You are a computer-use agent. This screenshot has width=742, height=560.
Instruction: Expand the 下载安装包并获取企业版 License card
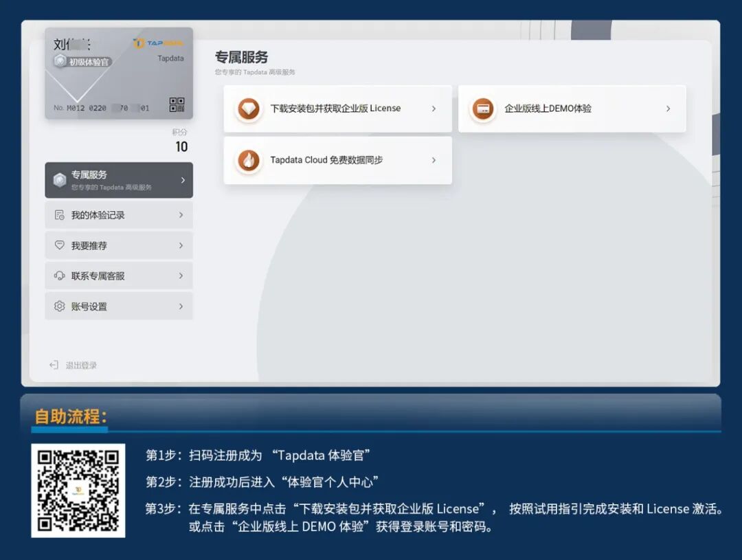434,109
